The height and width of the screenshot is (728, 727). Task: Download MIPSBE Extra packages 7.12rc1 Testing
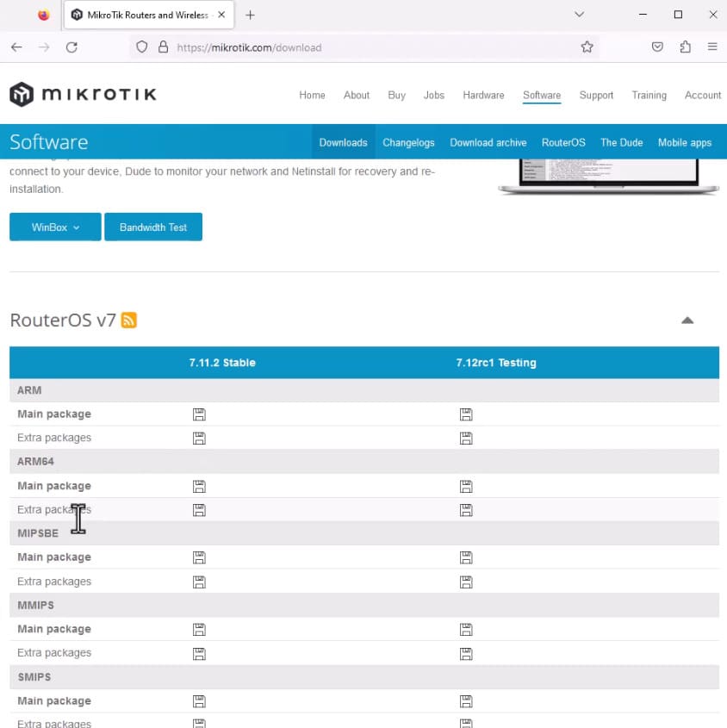tap(466, 582)
